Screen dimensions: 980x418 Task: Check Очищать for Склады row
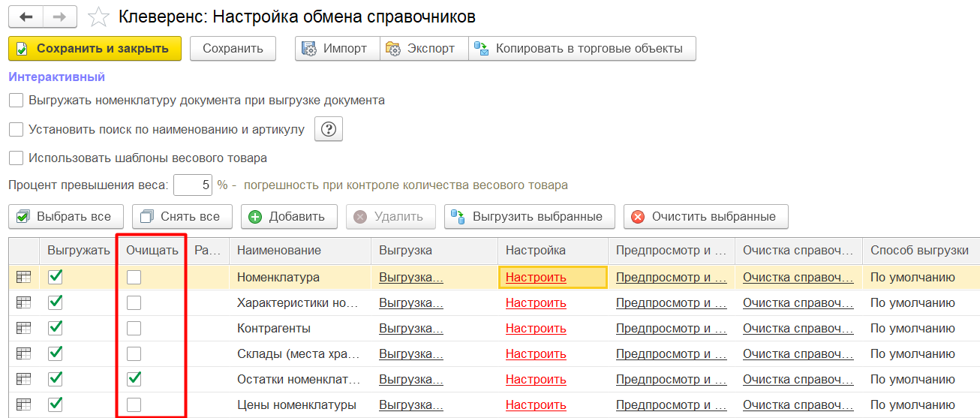point(134,353)
